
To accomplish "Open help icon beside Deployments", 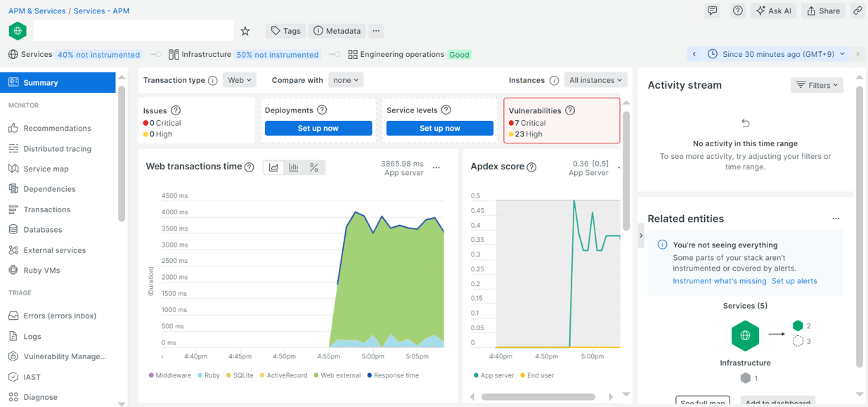I will 322,110.
